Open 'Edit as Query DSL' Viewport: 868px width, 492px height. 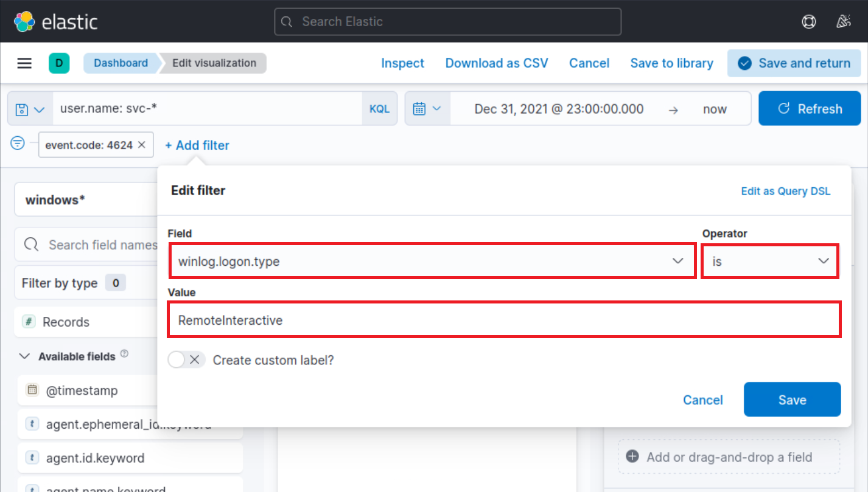(x=785, y=190)
